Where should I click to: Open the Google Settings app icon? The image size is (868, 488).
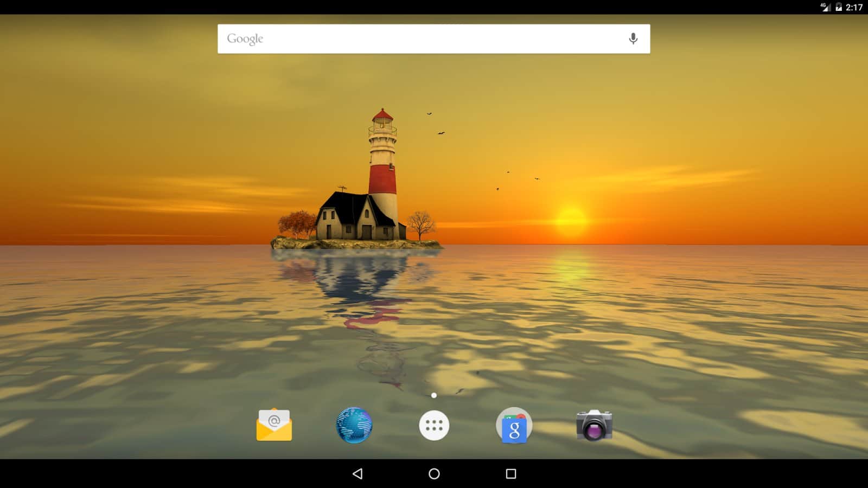pyautogui.click(x=514, y=426)
